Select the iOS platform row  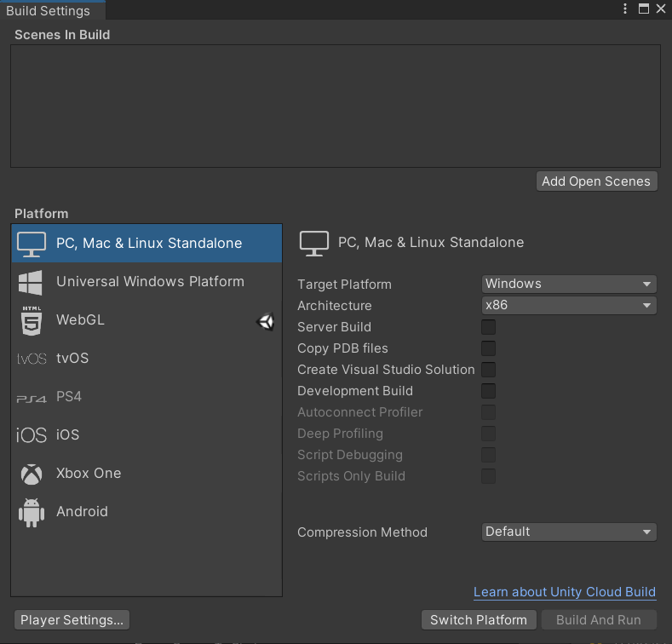coord(146,434)
